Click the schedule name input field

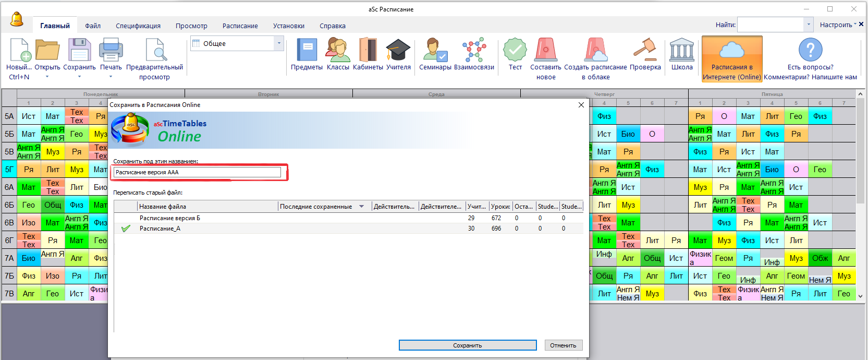click(x=197, y=172)
